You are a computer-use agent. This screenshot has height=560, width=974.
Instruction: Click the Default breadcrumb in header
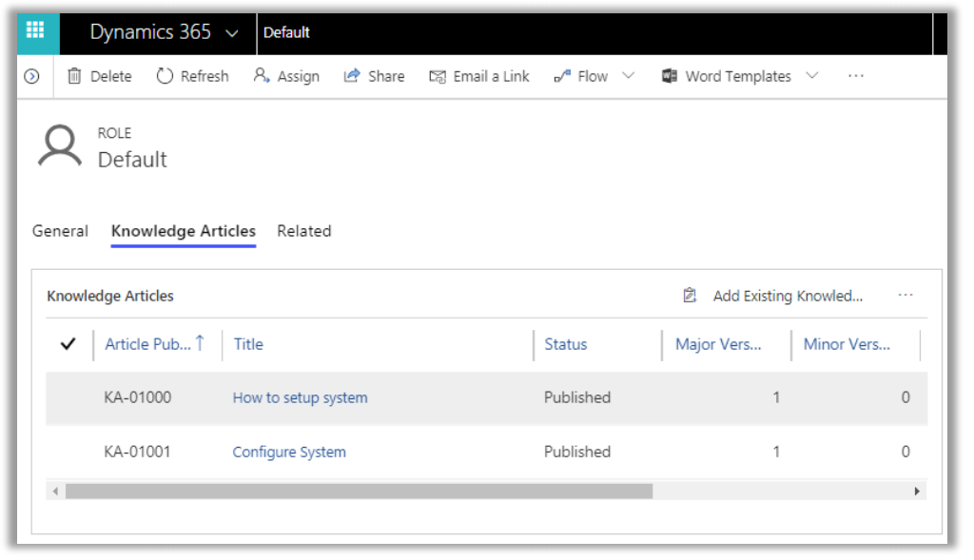coord(286,32)
